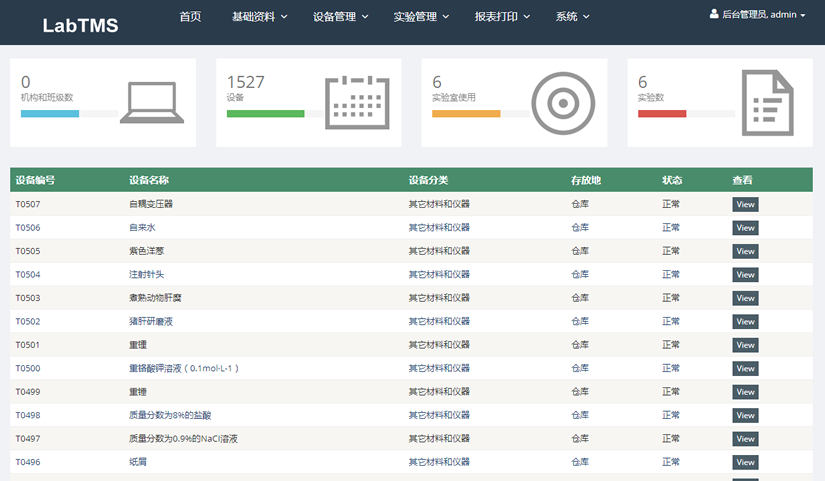The image size is (825, 481).
Task: Expand the 基础资料 menu
Action: 260,17
